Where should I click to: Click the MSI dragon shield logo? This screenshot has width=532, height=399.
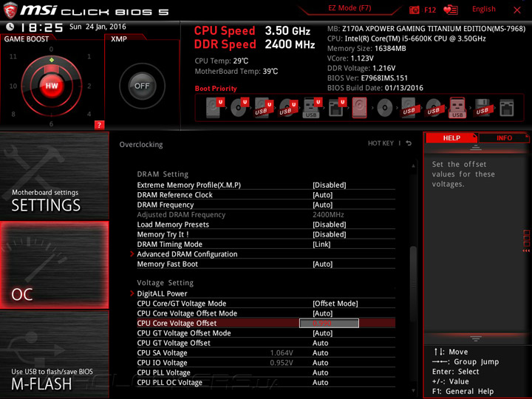pos(10,10)
